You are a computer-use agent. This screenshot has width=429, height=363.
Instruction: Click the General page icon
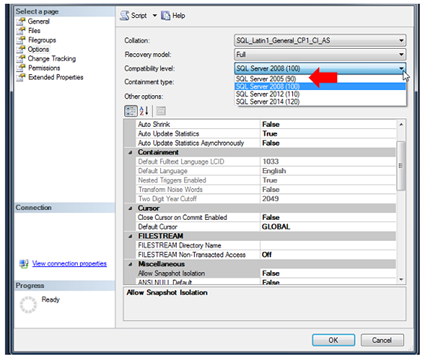[21, 21]
